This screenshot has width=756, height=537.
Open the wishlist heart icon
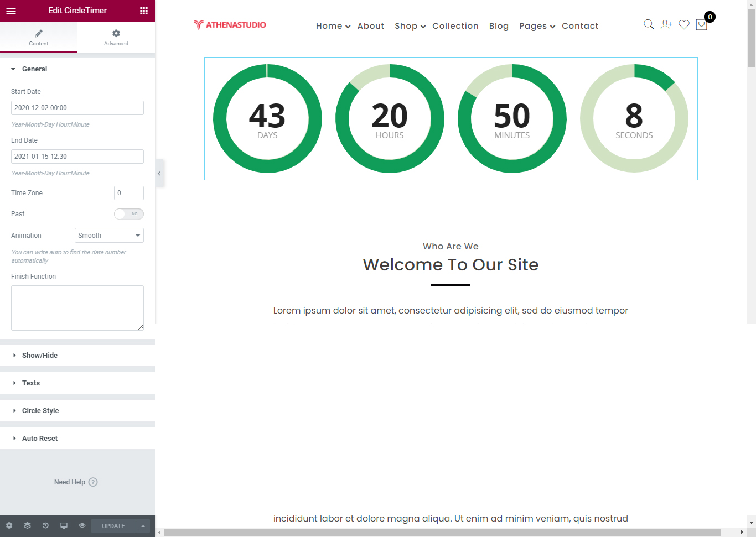coord(684,24)
